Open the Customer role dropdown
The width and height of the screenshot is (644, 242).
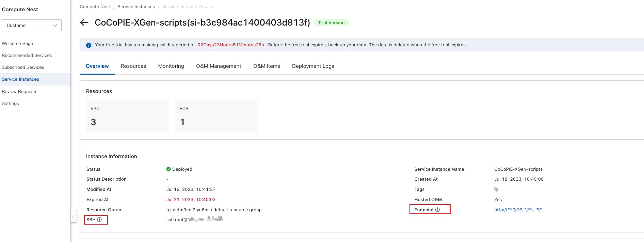32,25
